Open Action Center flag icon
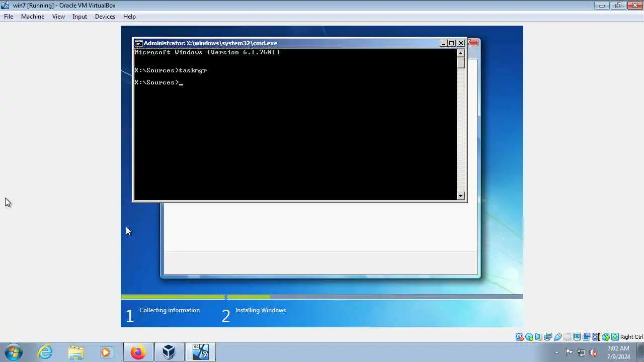644x362 pixels. click(569, 352)
